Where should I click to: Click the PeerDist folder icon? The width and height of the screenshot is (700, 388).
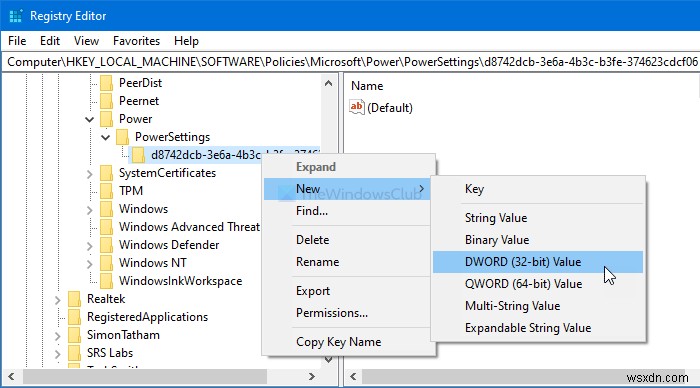click(107, 83)
